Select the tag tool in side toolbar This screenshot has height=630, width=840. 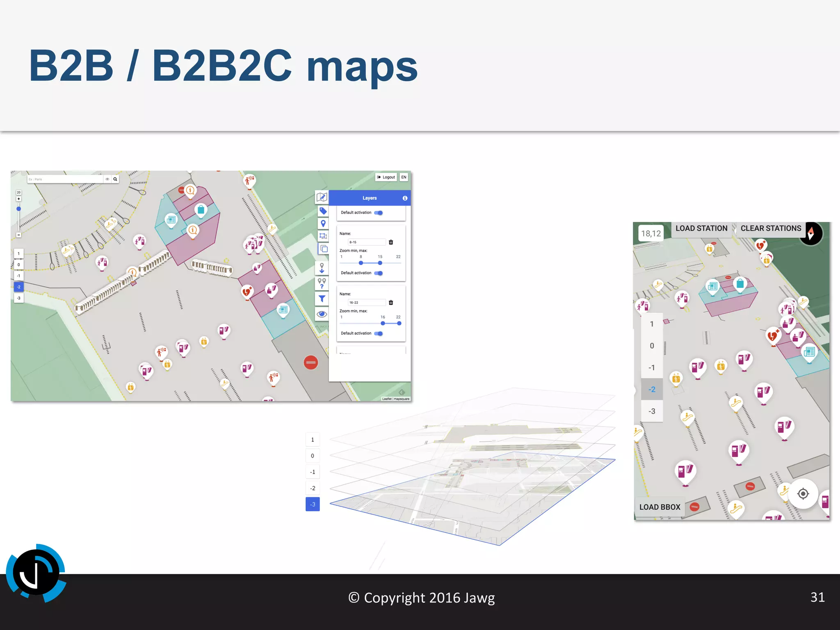[323, 211]
